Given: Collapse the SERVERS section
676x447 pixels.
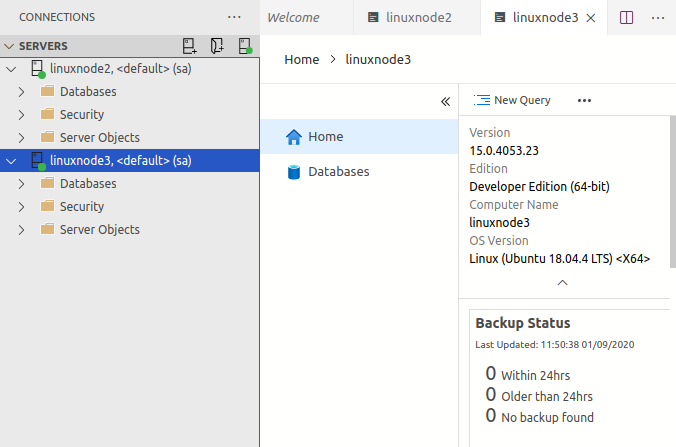Looking at the screenshot, I should tap(10, 47).
